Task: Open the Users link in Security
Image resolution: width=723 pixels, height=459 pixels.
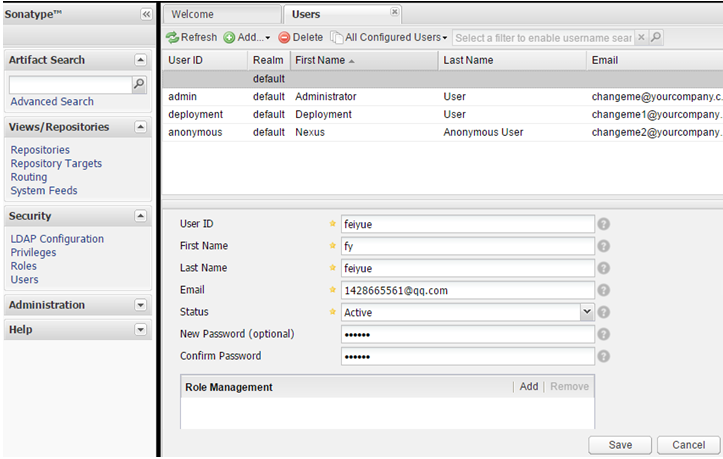Action: (x=24, y=280)
